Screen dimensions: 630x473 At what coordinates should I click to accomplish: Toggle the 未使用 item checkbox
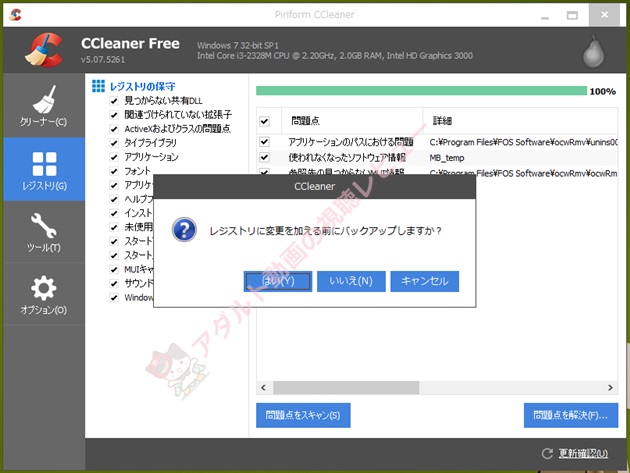(x=114, y=227)
